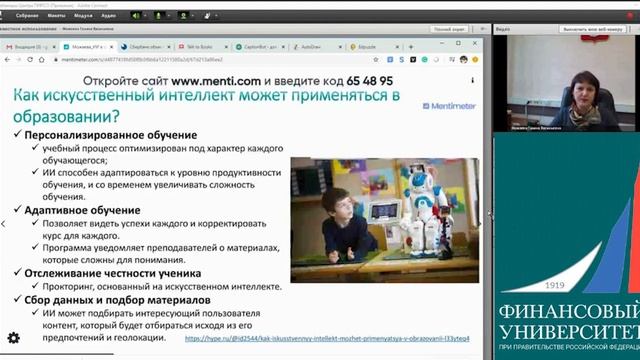
Task: Click the extension icon next to profile avatar
Action: pos(452,60)
